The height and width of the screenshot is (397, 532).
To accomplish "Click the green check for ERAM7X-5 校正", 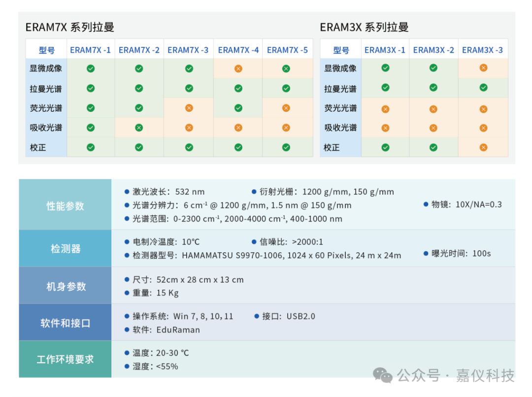I will click(286, 147).
